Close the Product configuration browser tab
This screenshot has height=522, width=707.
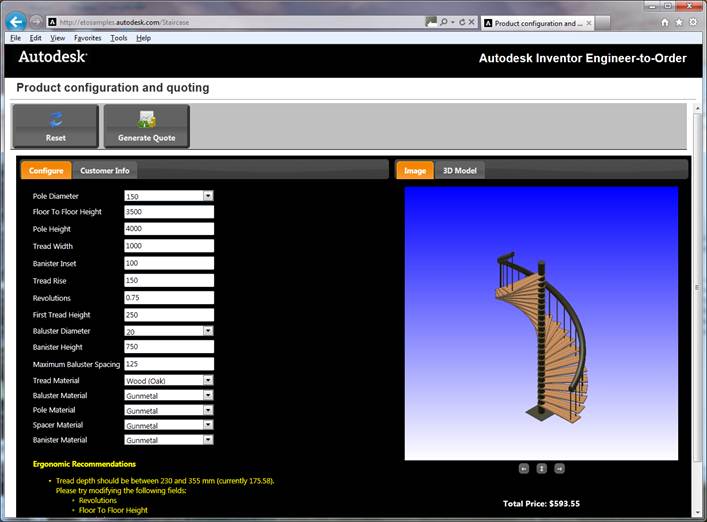point(589,23)
